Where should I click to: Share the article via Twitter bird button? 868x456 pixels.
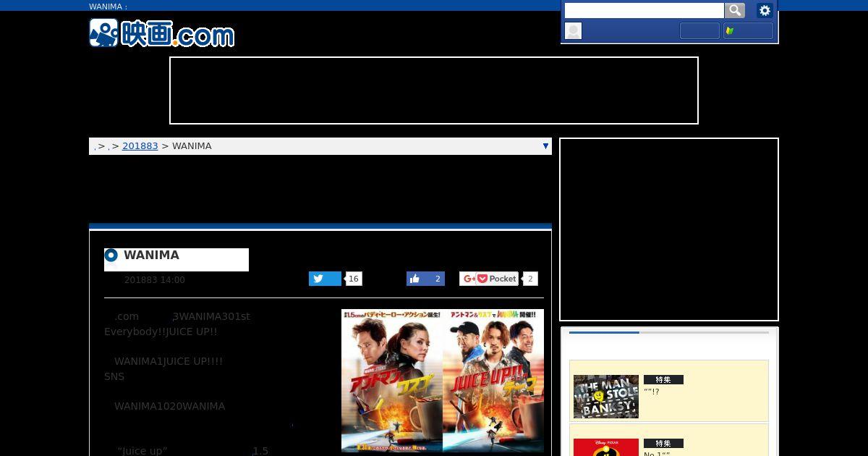[x=325, y=279]
